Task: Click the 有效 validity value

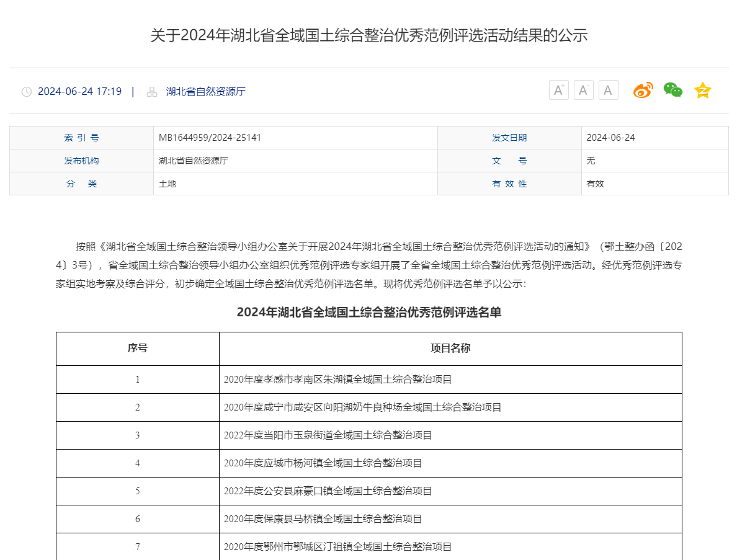Action: click(x=595, y=184)
